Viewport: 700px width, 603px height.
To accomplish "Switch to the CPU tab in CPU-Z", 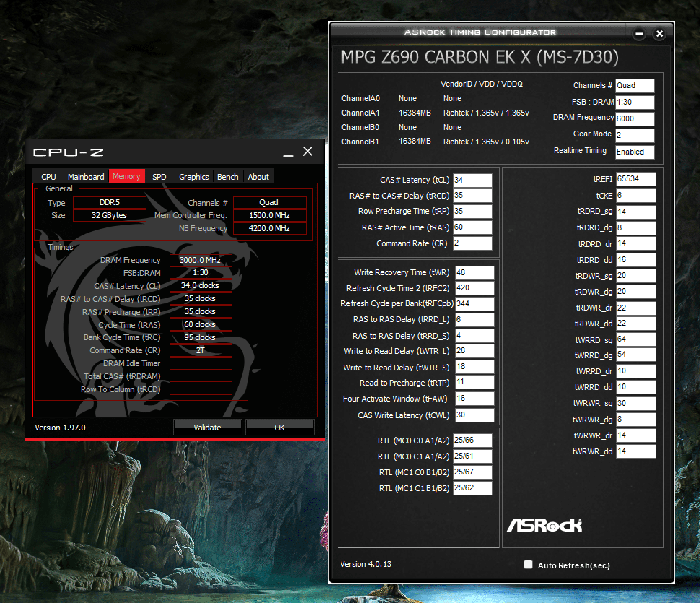I will [x=48, y=177].
